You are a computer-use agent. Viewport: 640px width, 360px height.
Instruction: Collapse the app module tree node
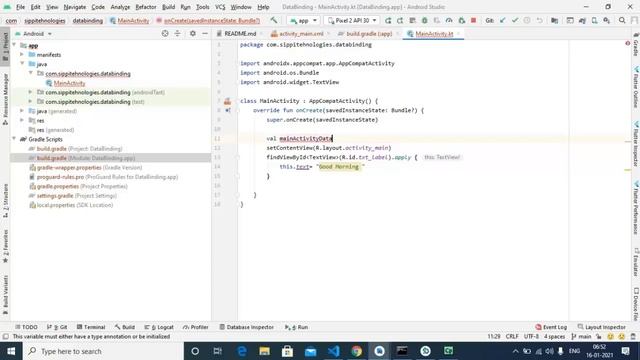14,45
